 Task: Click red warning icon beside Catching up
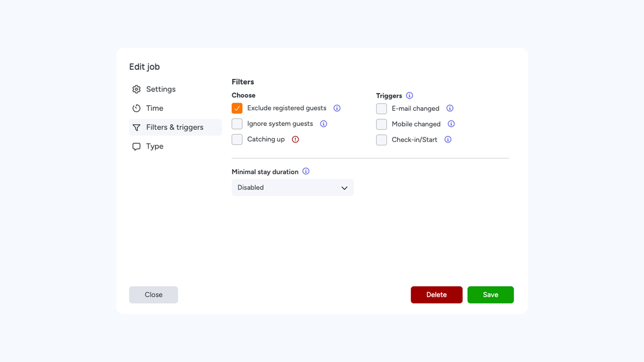tap(295, 139)
